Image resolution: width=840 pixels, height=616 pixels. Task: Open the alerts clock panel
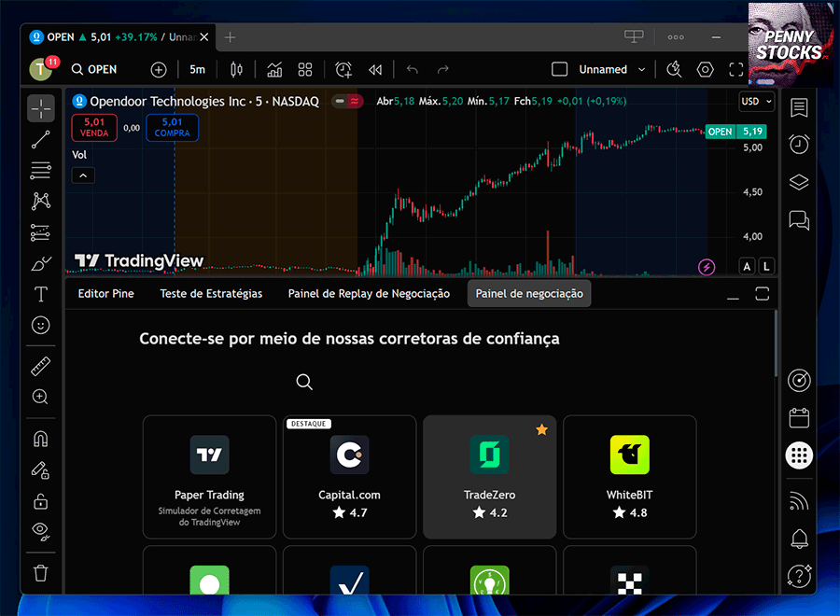click(799, 144)
